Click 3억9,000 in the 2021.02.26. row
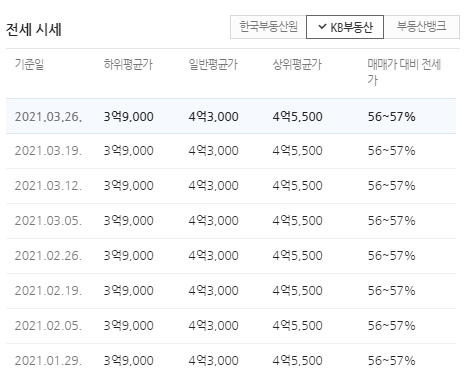 (129, 256)
